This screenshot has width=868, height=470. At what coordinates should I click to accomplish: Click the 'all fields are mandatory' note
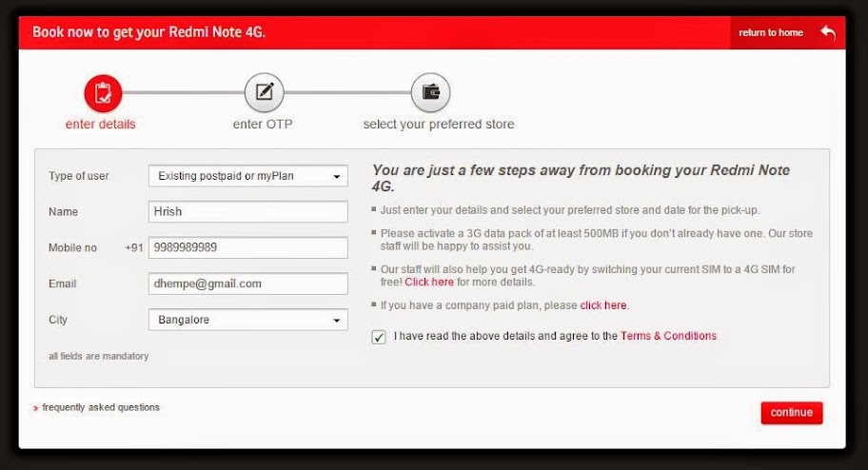tap(99, 356)
